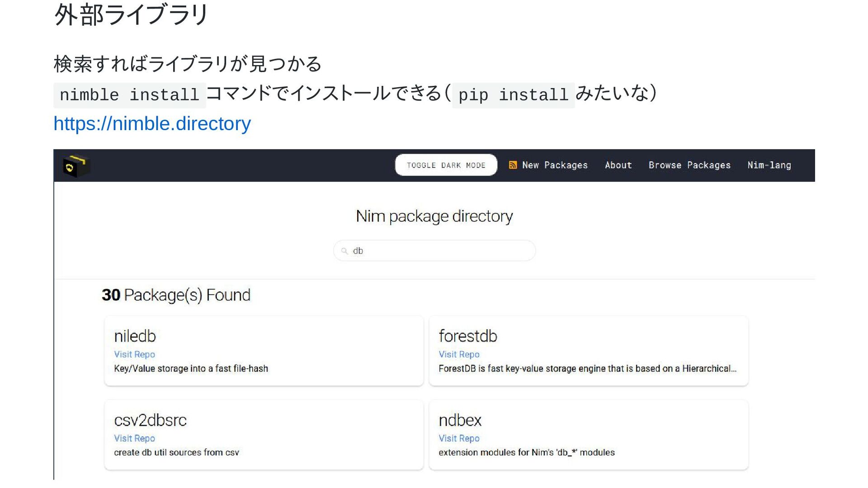Visit Repo for niledb
868x488 pixels.
click(134, 354)
